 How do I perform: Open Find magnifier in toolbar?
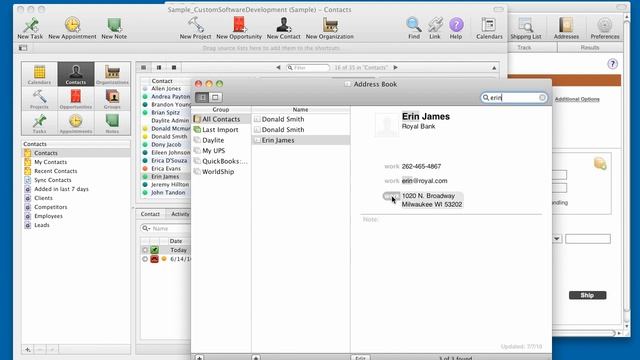click(x=413, y=25)
